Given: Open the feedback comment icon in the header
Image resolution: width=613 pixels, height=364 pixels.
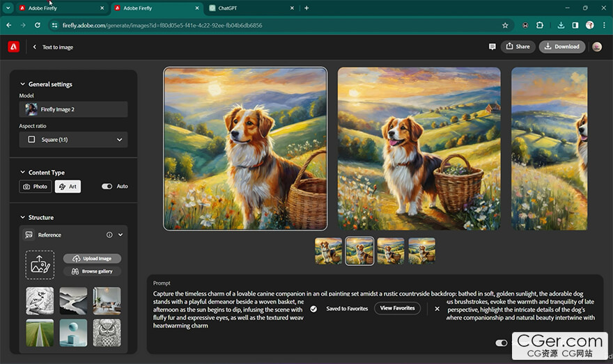Looking at the screenshot, I should coord(492,47).
